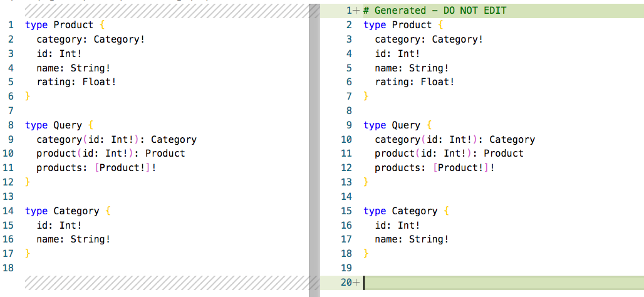Viewport: 644px width, 297px height.
Task: Click "product(id: Int!): Product" on line 10
Action: click(x=111, y=154)
